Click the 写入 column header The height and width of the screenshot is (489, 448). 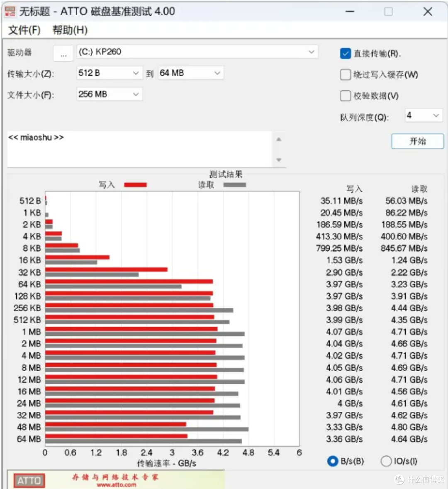355,189
